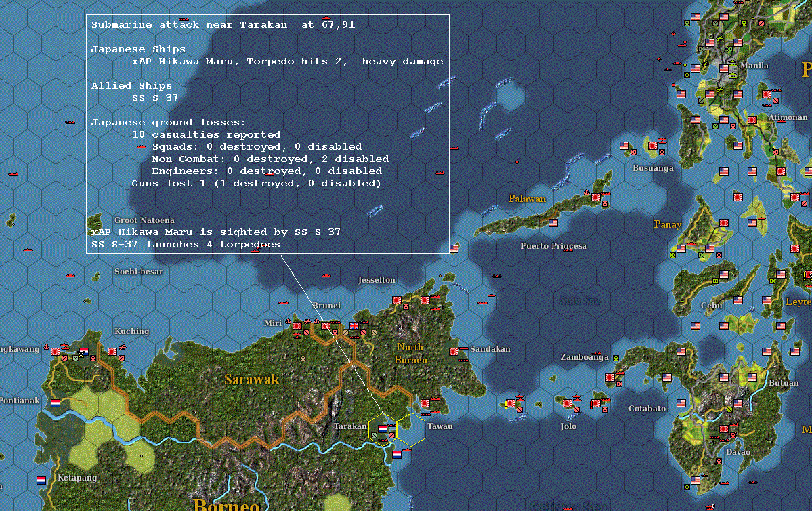Viewport: 812px width, 511px height.
Task: Click Japanese flag with yellow exclamation marker
Action: [510, 403]
